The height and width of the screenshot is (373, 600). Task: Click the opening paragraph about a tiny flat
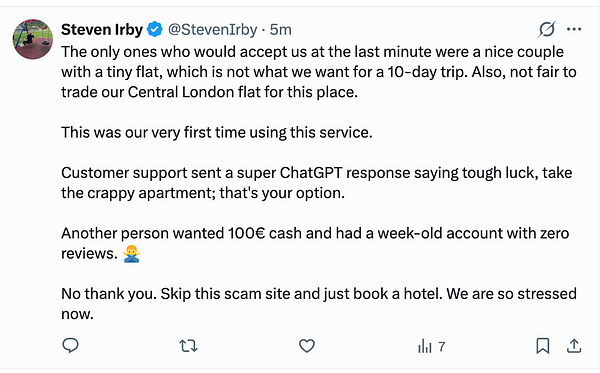(319, 72)
